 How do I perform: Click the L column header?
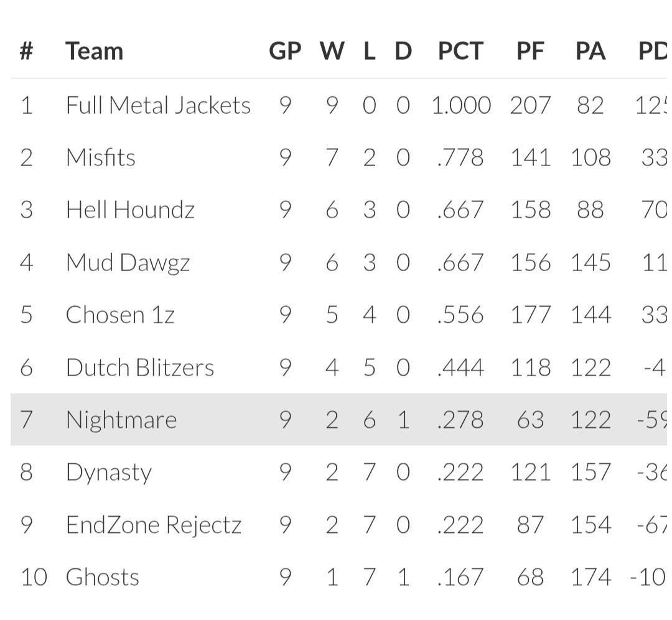click(x=370, y=51)
